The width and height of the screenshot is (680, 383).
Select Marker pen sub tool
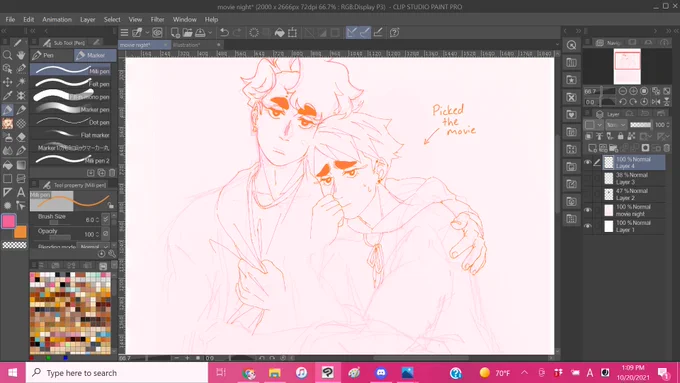tap(71, 109)
